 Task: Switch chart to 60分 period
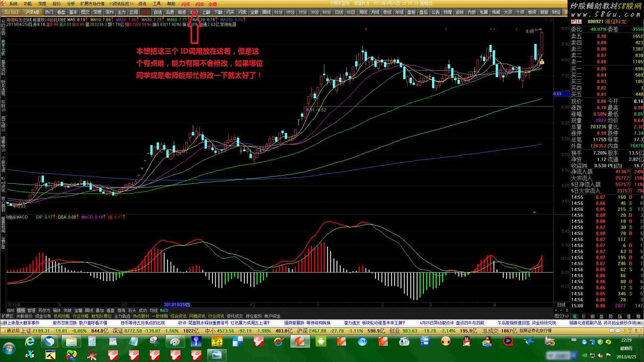[327, 12]
